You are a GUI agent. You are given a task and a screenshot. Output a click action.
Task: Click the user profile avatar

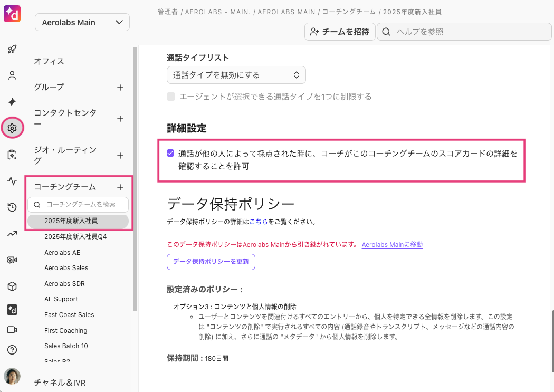click(12, 376)
